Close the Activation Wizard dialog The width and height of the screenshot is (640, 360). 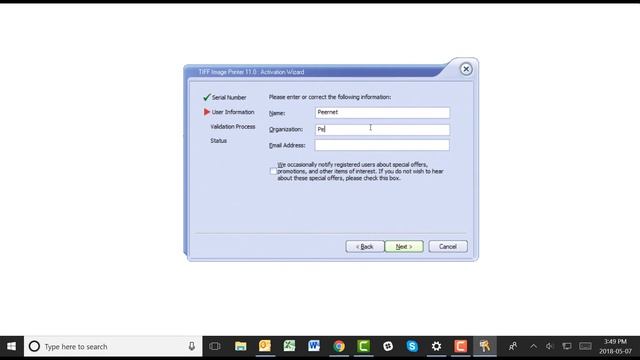click(x=466, y=69)
